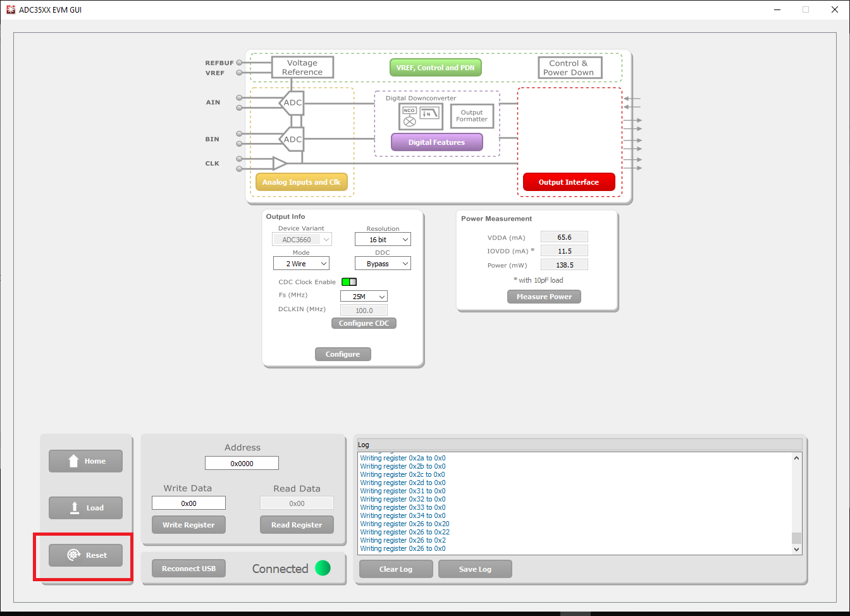The width and height of the screenshot is (850, 616).
Task: Open the DDC dropdown showing Bypass
Action: (382, 264)
